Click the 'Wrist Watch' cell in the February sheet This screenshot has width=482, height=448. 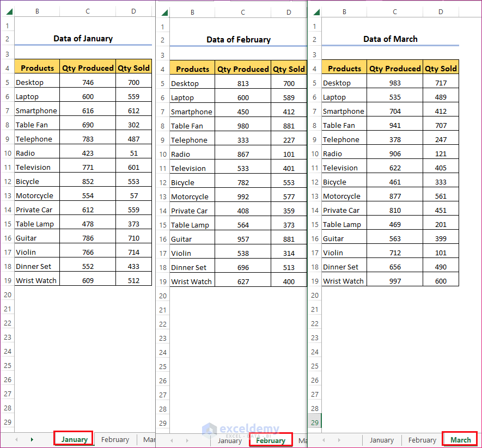pyautogui.click(x=192, y=281)
